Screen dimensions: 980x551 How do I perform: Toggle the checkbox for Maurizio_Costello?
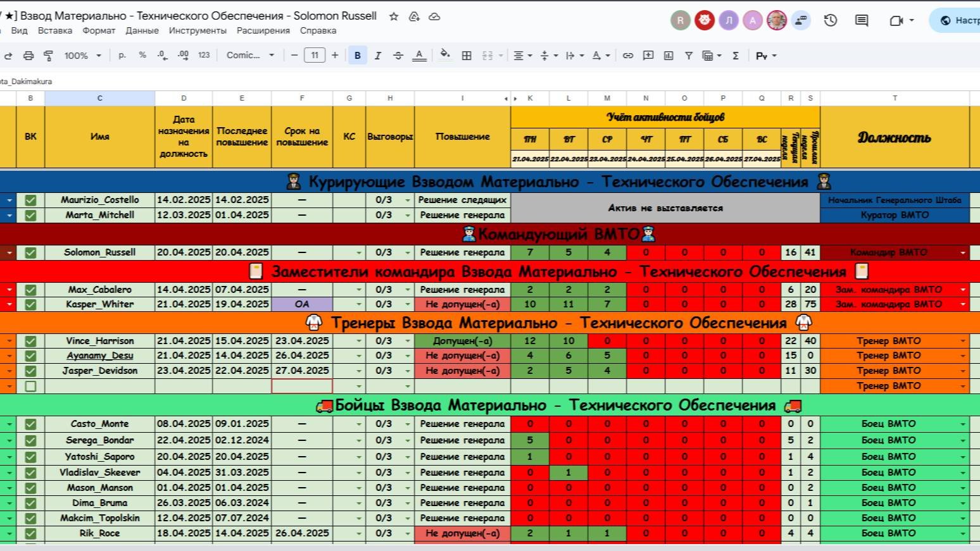point(30,201)
